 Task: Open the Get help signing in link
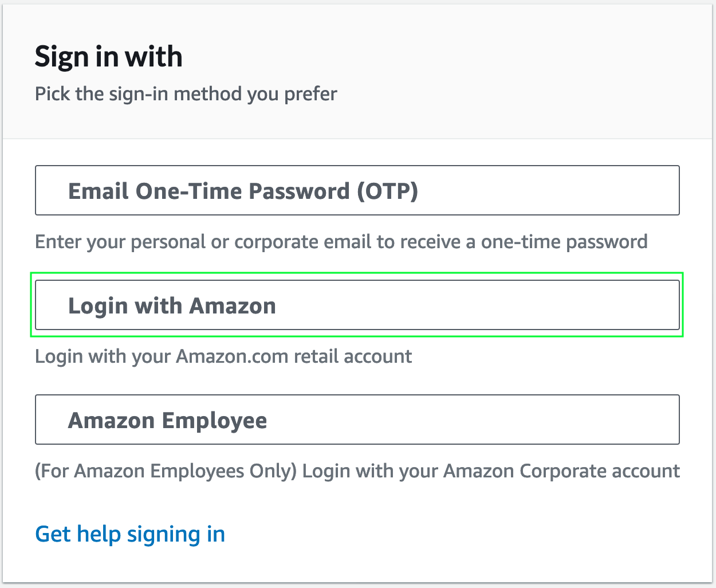[130, 534]
